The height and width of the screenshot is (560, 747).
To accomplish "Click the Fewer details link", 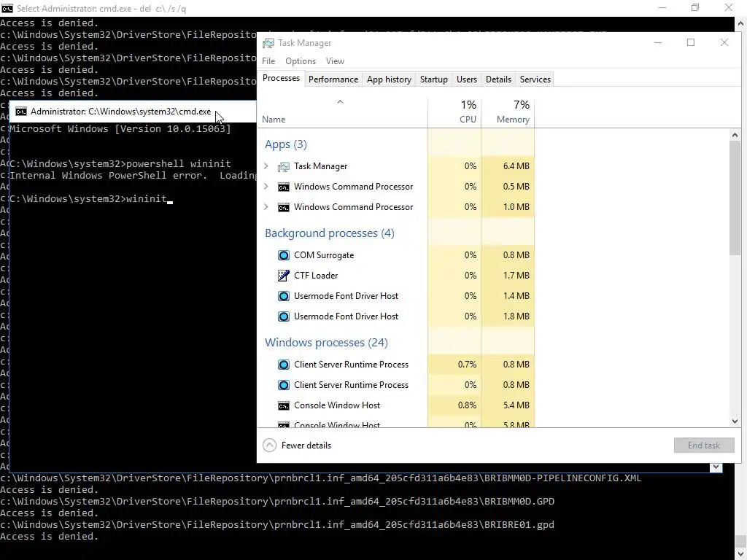I will [306, 446].
